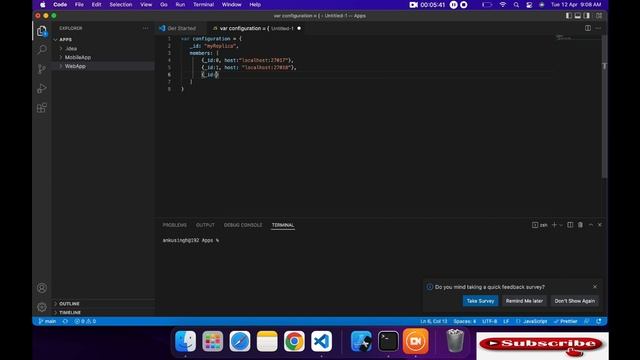Click the main git branch indicator
This screenshot has height=360, width=640.
click(x=47, y=321)
